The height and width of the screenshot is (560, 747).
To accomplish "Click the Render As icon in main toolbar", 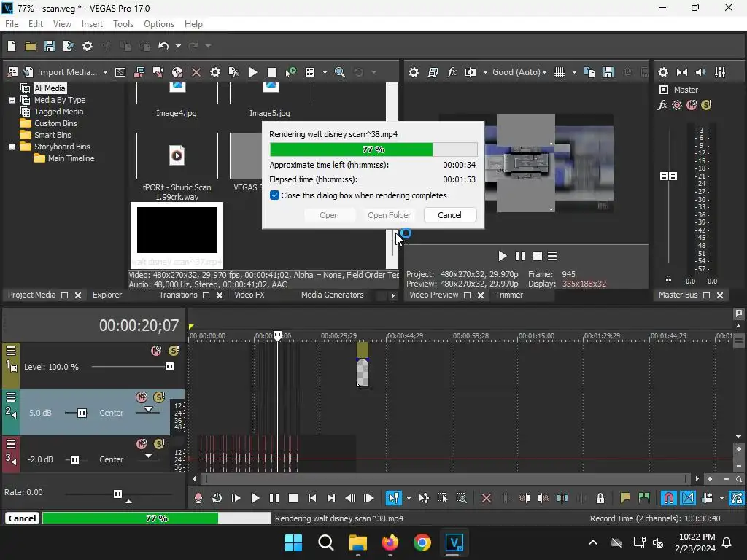I will (x=68, y=46).
